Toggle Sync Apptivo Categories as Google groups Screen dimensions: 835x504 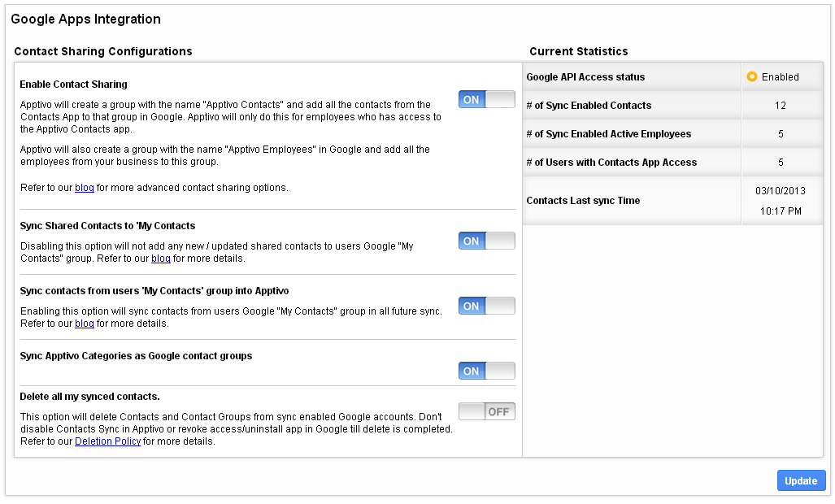tap(486, 371)
